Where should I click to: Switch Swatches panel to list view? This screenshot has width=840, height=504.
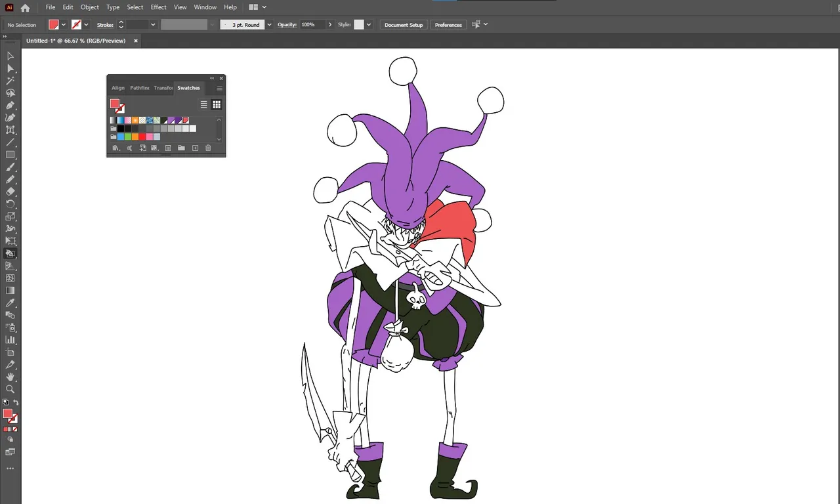point(204,104)
